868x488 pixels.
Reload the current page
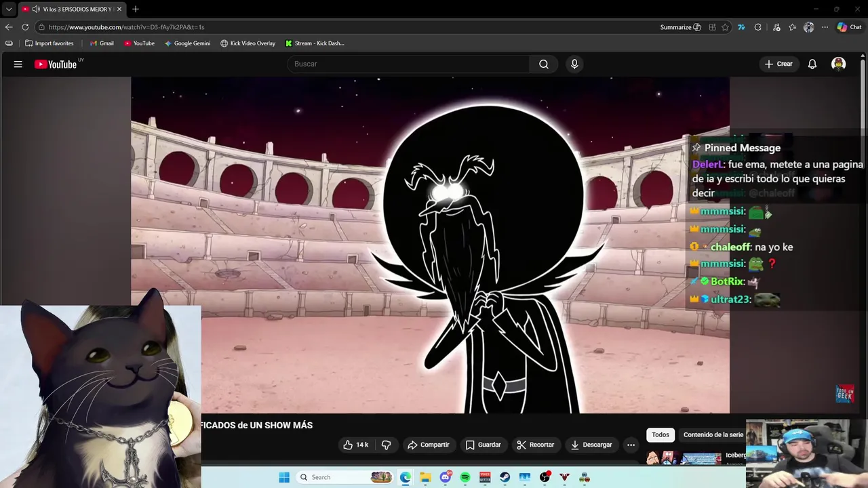tap(25, 27)
